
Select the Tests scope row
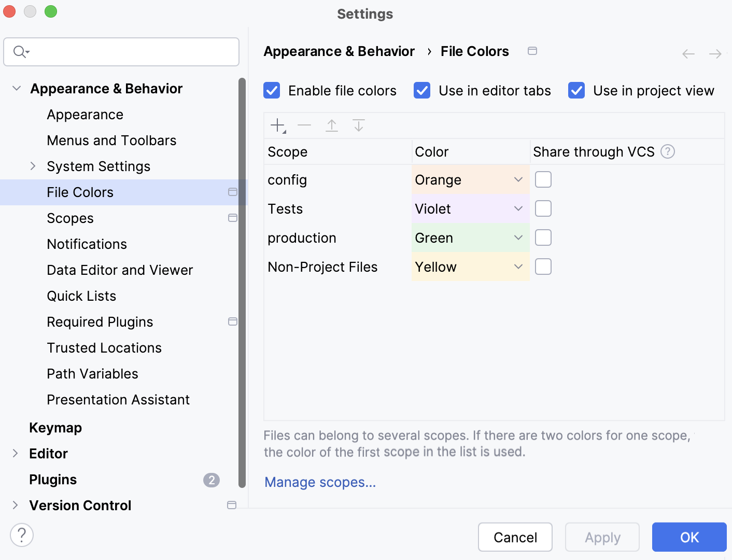click(x=338, y=208)
